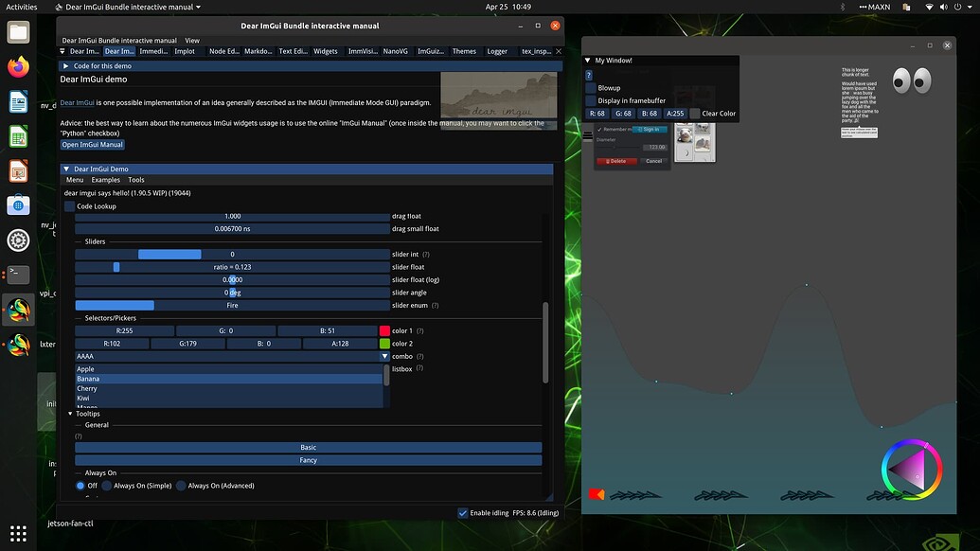
Task: Expand the Code for this demo section
Action: pos(65,65)
